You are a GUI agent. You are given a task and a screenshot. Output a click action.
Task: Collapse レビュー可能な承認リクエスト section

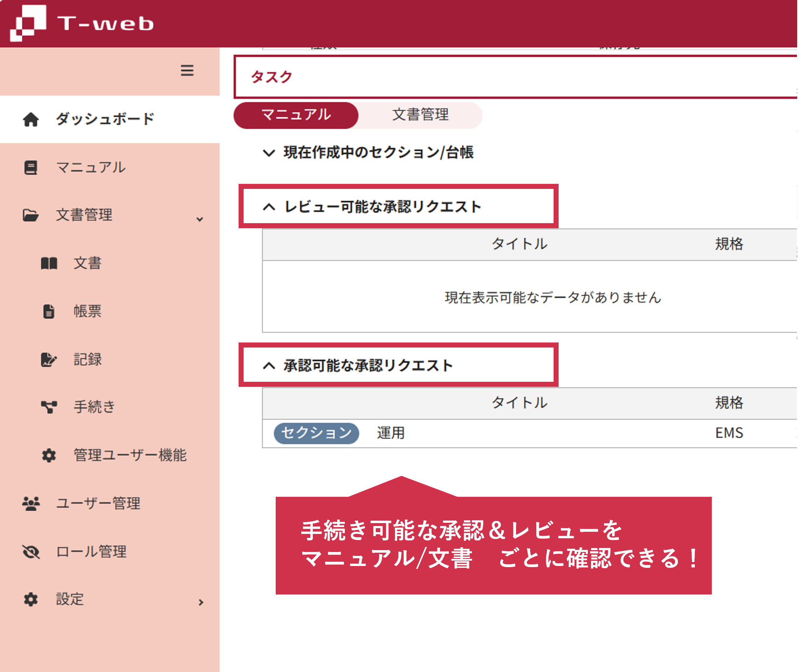[269, 207]
